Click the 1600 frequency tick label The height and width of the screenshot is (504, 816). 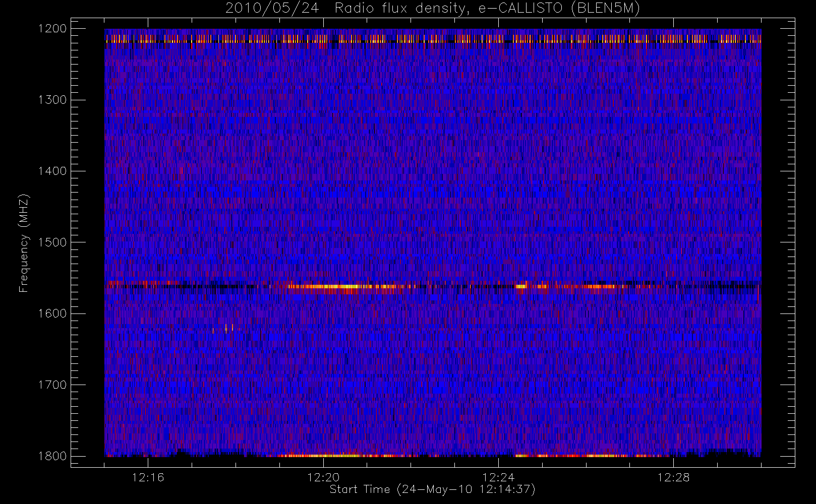pyautogui.click(x=52, y=313)
